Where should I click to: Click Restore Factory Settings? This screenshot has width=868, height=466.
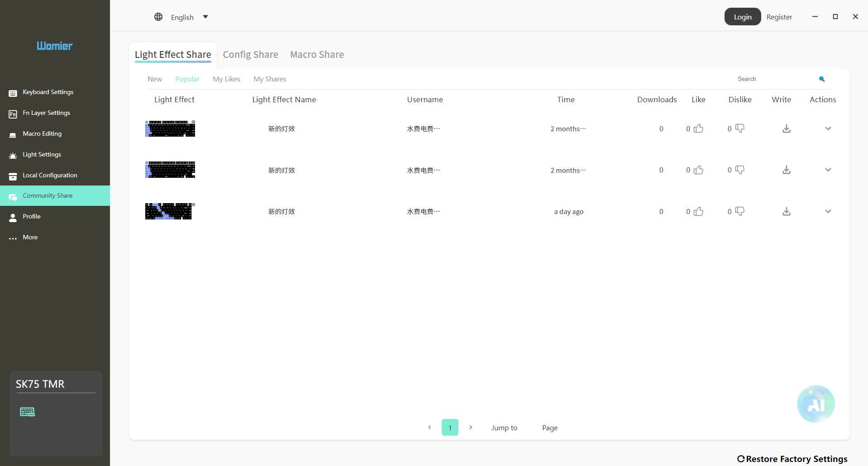(x=792, y=459)
